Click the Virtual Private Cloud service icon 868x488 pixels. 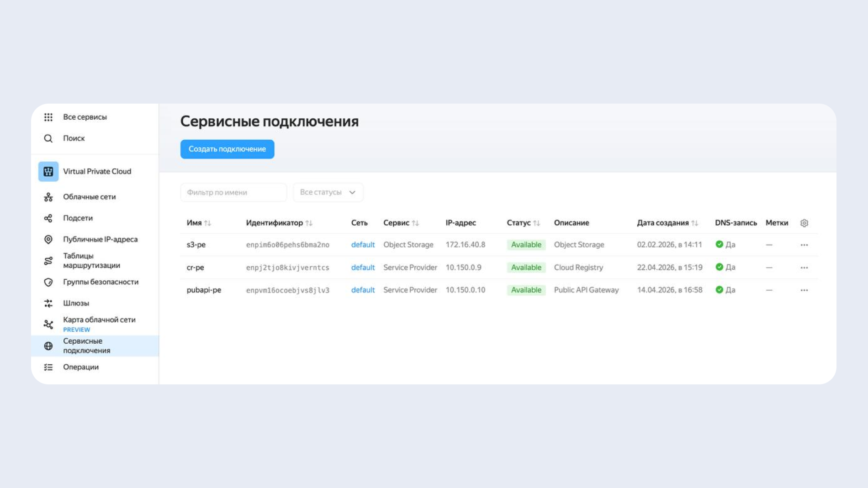[x=48, y=172]
